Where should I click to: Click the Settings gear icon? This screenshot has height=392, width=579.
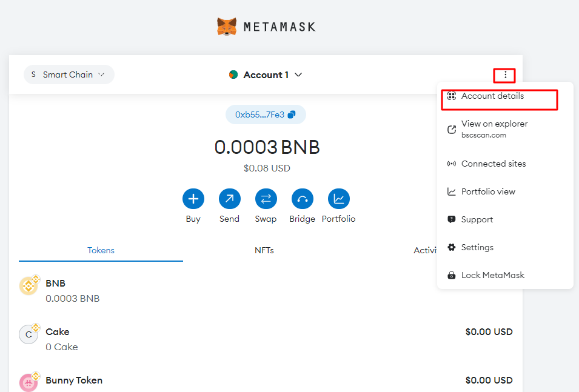451,247
